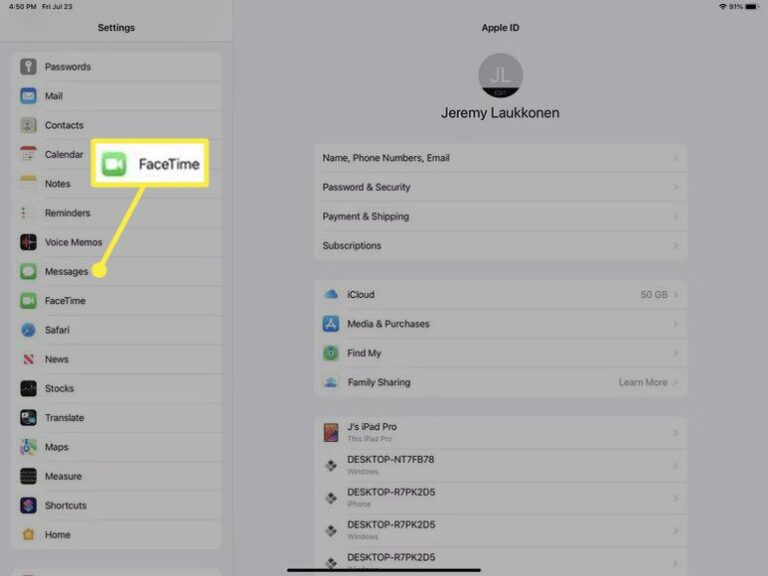768x576 pixels.
Task: Tap the Stocks chart icon
Action: pyautogui.click(x=28, y=388)
